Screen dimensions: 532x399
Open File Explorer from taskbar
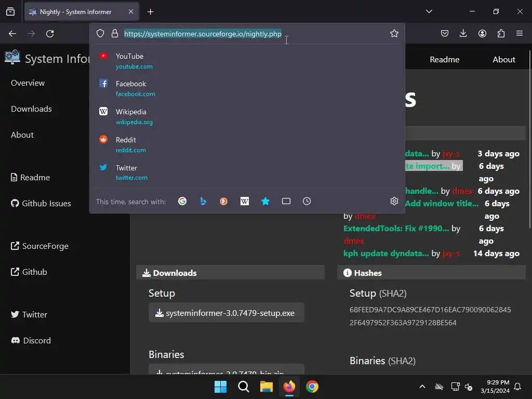click(x=267, y=387)
